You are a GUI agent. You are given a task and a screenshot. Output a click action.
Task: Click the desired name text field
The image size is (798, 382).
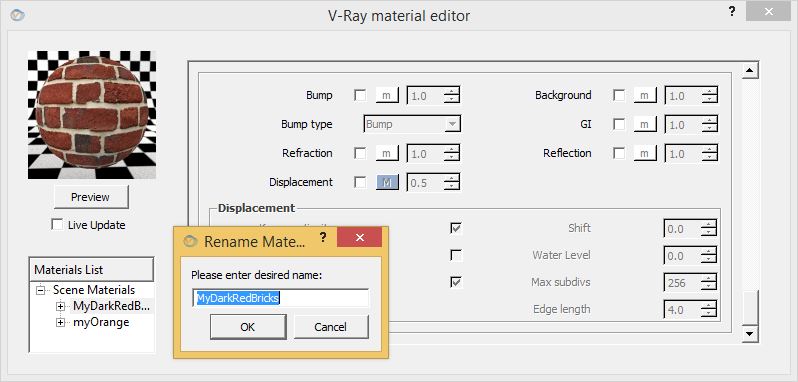[280, 298]
